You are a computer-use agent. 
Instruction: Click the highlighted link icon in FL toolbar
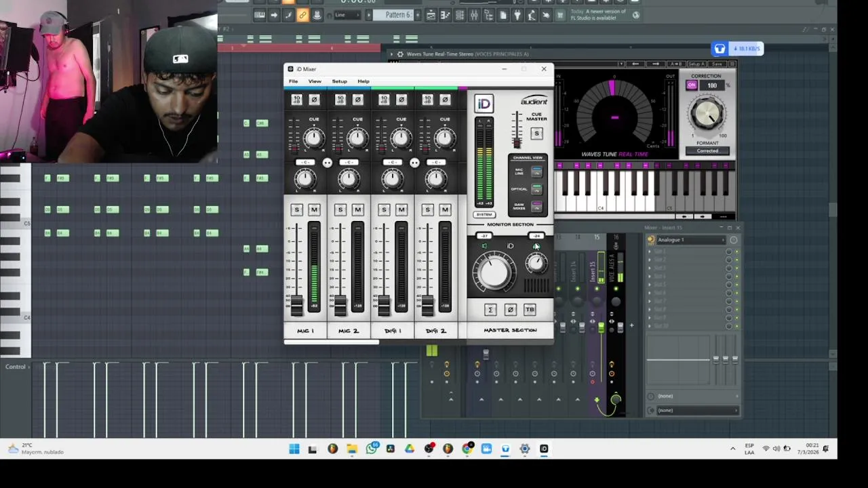point(302,15)
